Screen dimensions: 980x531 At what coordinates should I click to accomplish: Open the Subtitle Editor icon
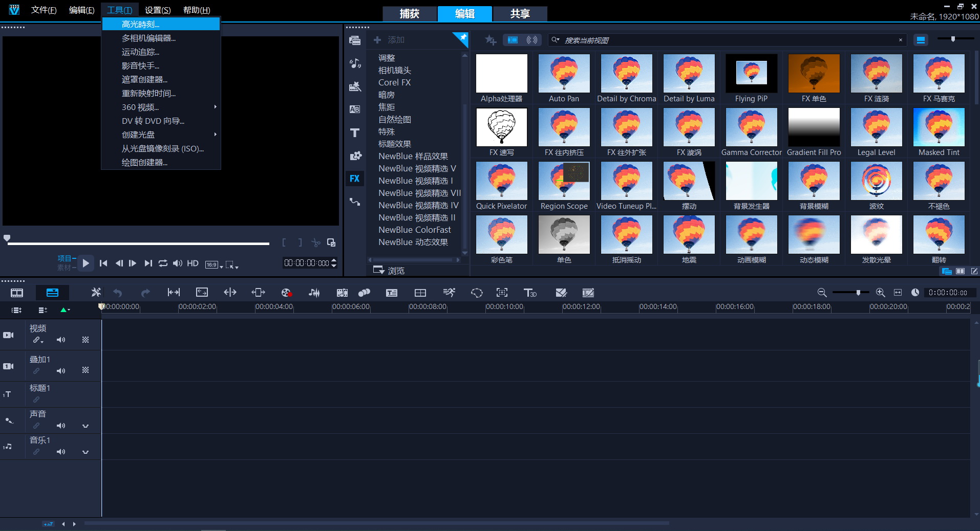[x=392, y=293]
